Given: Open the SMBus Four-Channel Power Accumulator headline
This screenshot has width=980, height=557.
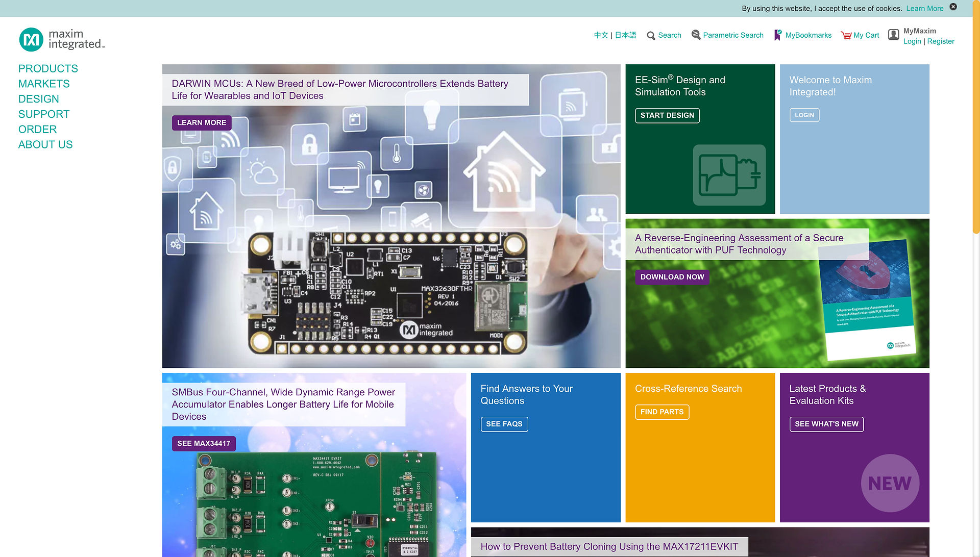Looking at the screenshot, I should coord(283,404).
